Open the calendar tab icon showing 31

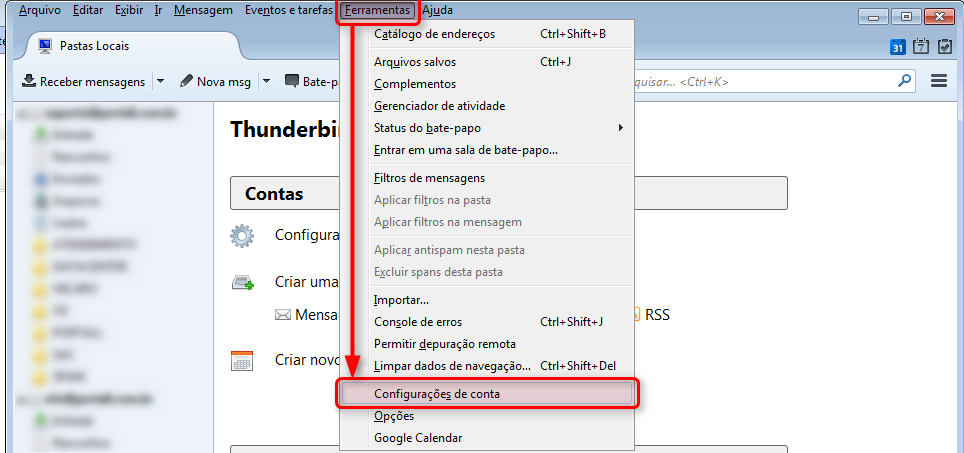[898, 47]
